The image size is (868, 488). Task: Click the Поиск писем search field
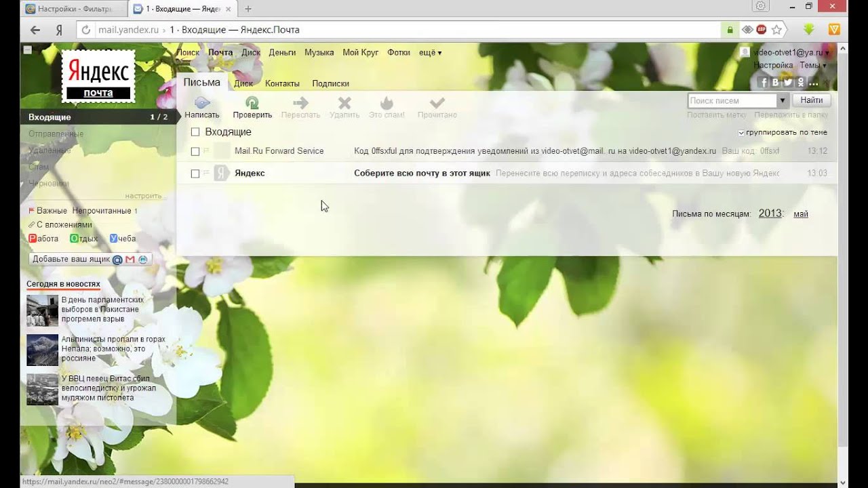click(x=732, y=100)
